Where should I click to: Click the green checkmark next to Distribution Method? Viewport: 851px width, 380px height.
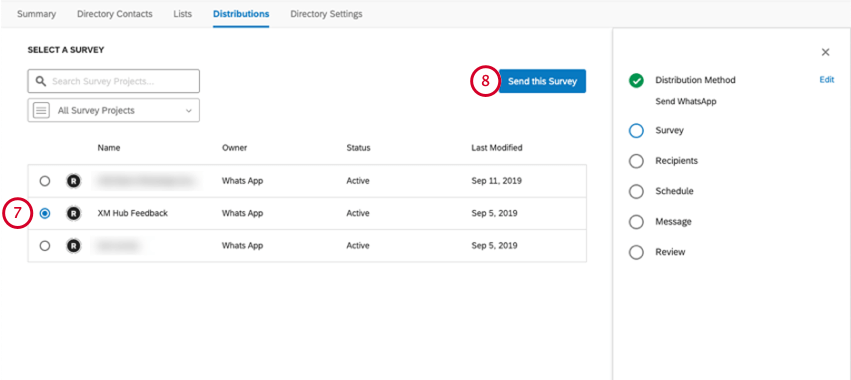(x=636, y=80)
